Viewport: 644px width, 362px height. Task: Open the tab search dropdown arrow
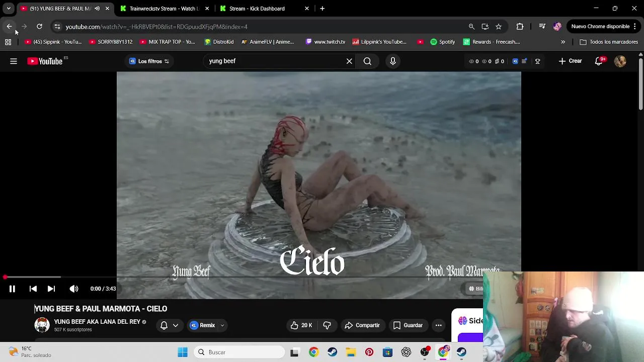point(9,9)
